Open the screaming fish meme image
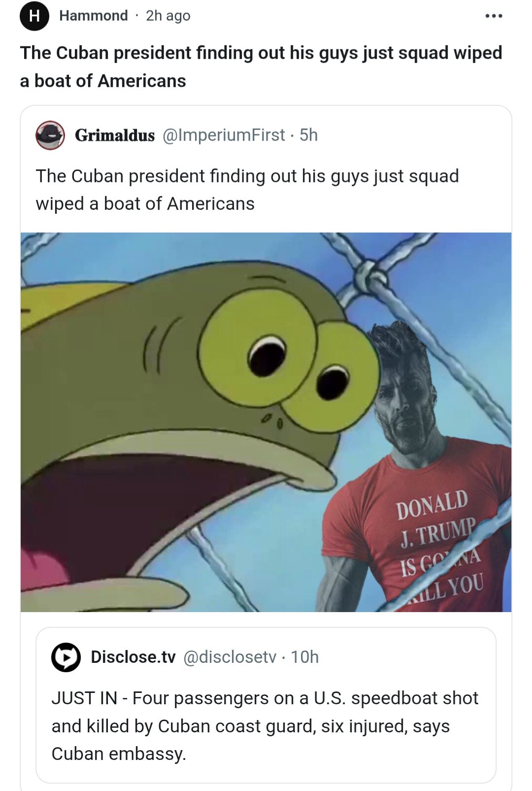The height and width of the screenshot is (791, 532). (x=266, y=422)
